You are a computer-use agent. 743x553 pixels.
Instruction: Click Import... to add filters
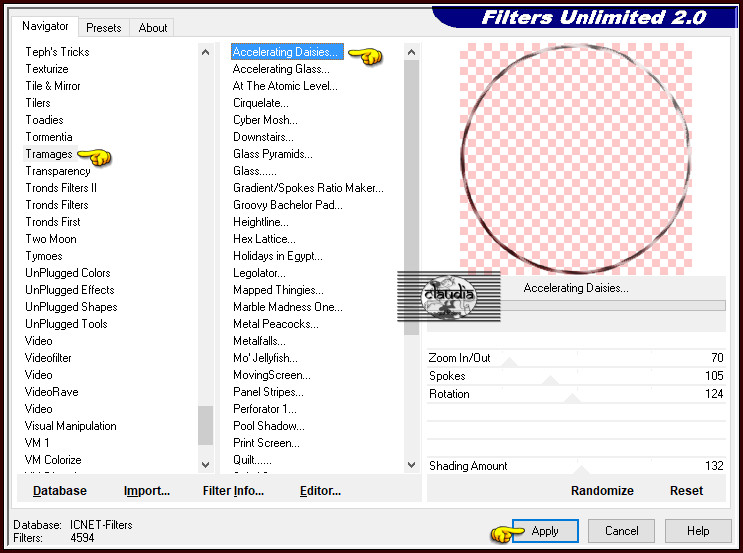pyautogui.click(x=146, y=490)
